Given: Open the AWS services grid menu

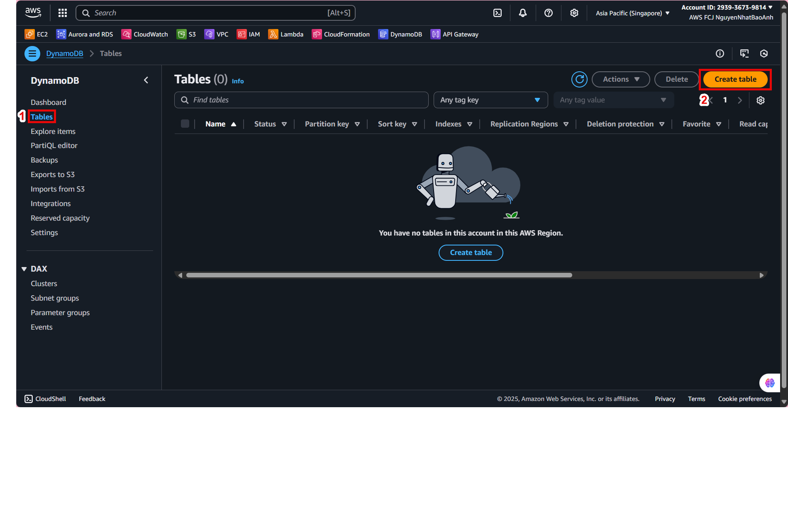Looking at the screenshot, I should click(63, 13).
